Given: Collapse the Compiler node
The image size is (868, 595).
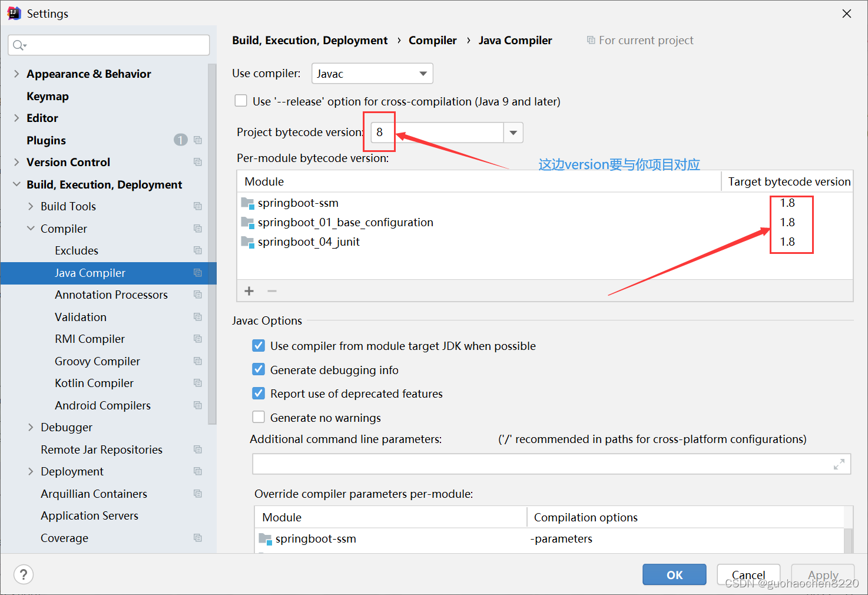Looking at the screenshot, I should pos(31,229).
